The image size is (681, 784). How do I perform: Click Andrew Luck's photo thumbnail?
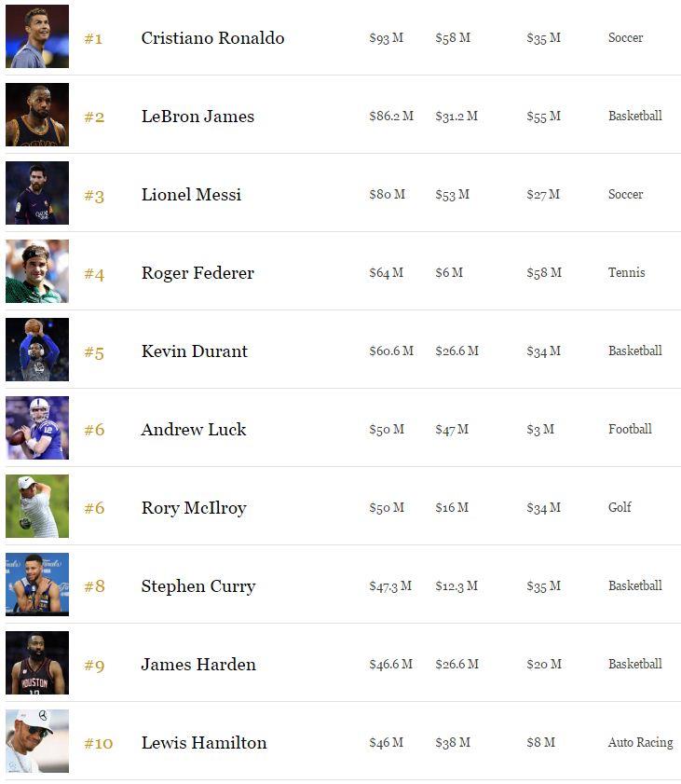[x=37, y=429]
